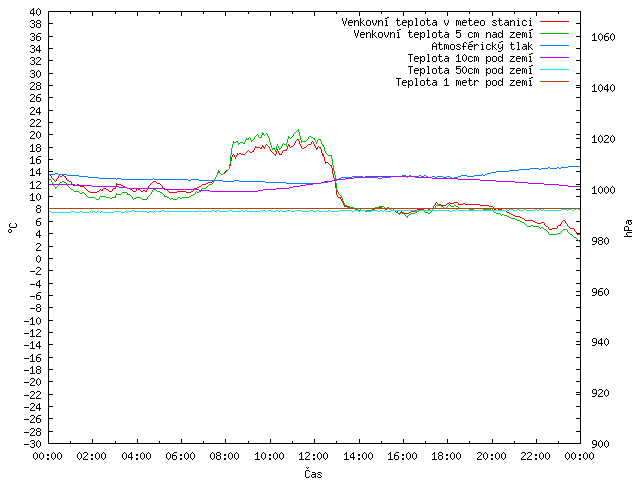640x480 pixels.
Task: Click the x-axis tick label '06:00'
Action: [x=180, y=456]
